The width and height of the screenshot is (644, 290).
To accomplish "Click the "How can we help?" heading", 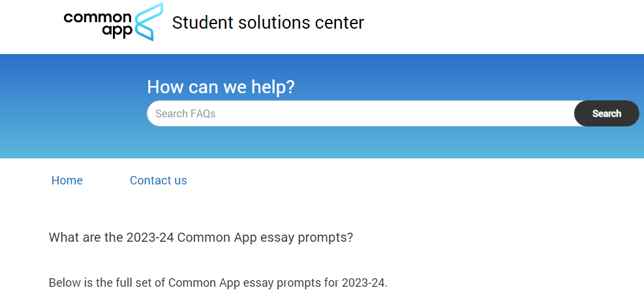I will (221, 87).
